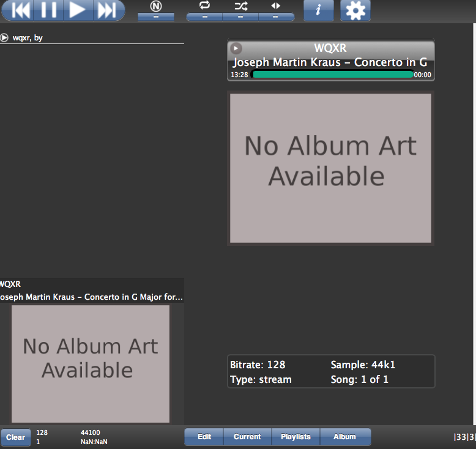Click the truncated 'Concerto in G Major for…' text
Image resolution: width=476 pixels, height=449 pixels.
[133, 297]
